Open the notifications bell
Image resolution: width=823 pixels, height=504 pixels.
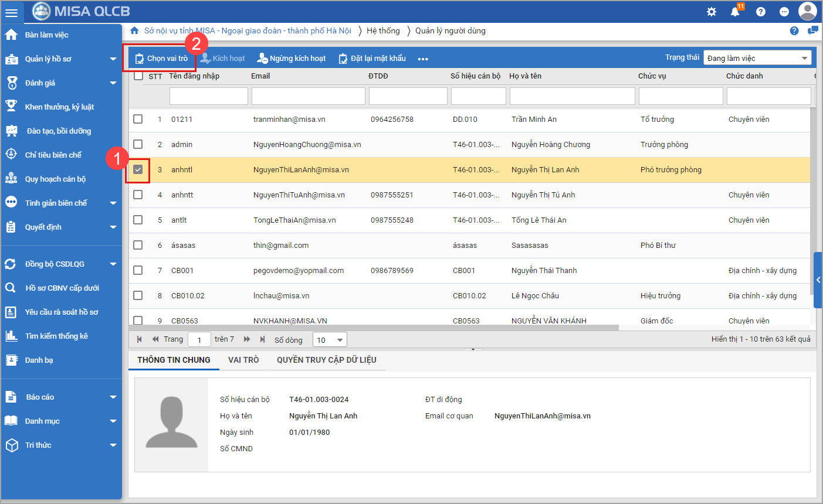tap(735, 12)
